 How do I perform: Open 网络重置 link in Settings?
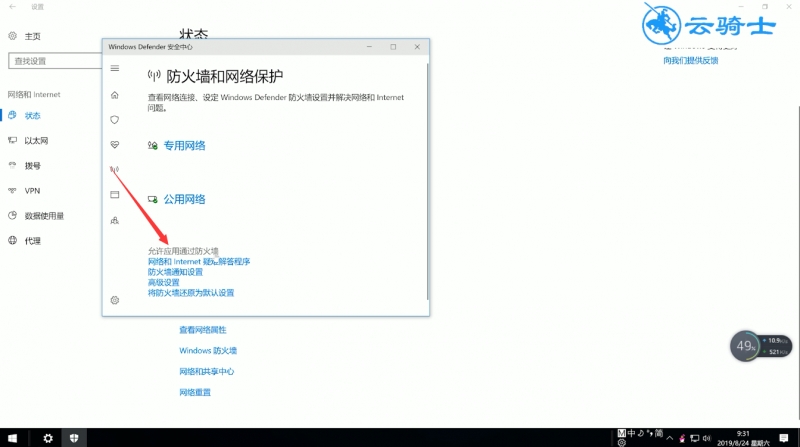coord(195,392)
